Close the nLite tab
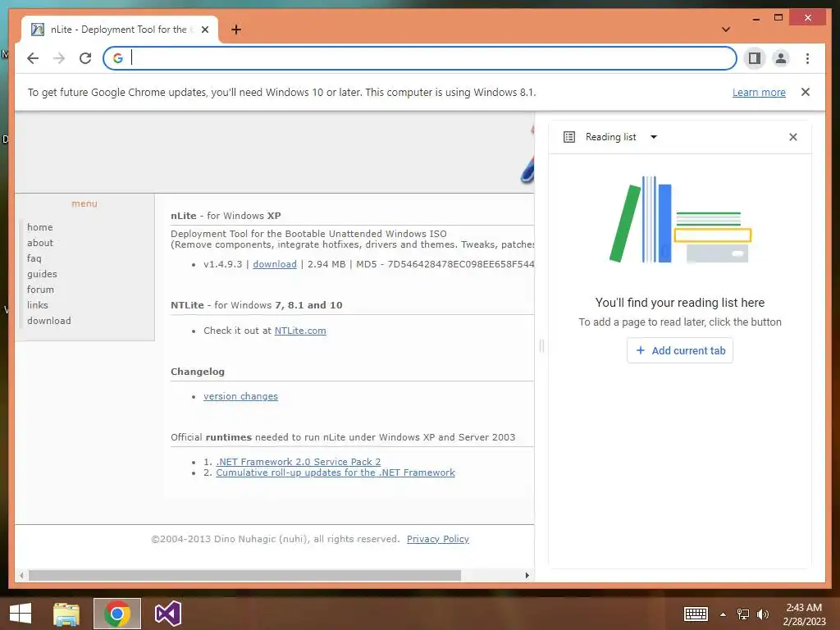Screen dimensions: 840x630 204,30
